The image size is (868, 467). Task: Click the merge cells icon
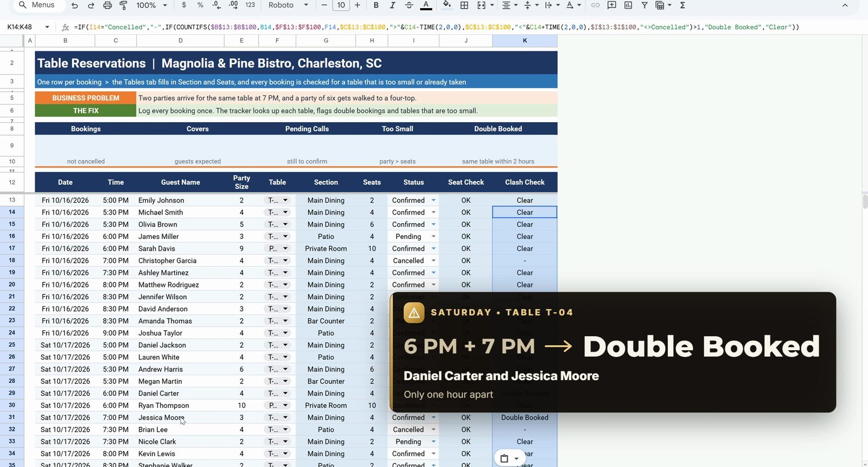pos(481,5)
